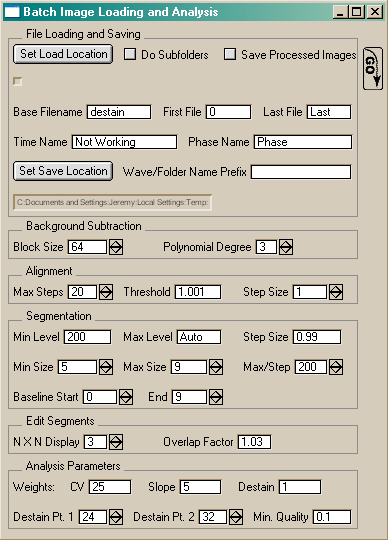
Task: Click the Baseline End value field
Action: coord(189,397)
